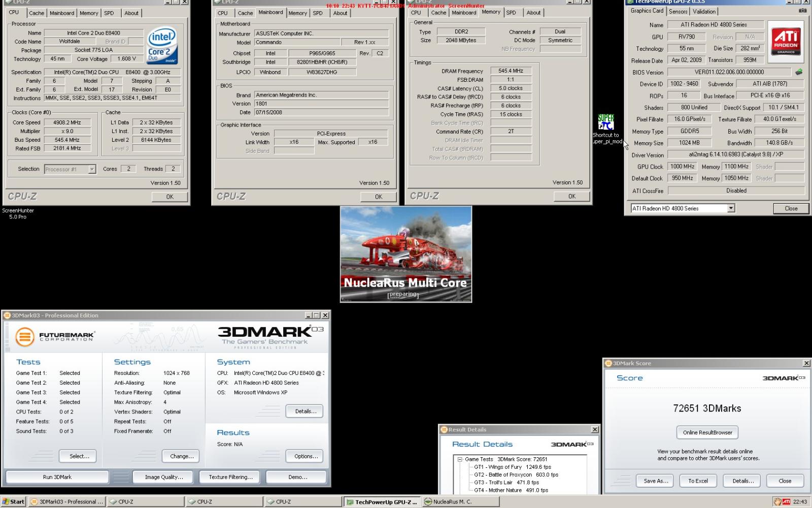Select GT4 - Mother Nature result
Viewport: 812px width, 508px height.
point(511,490)
